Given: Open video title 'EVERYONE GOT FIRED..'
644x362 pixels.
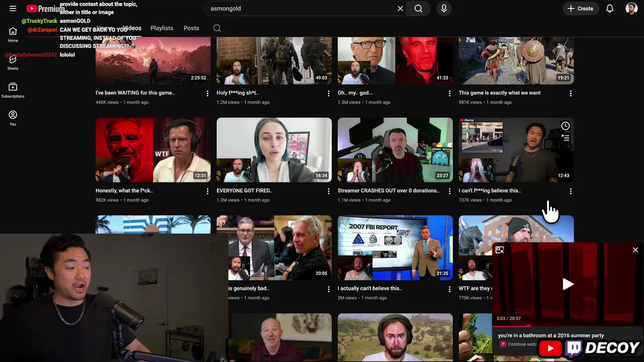Looking at the screenshot, I should tap(245, 191).
